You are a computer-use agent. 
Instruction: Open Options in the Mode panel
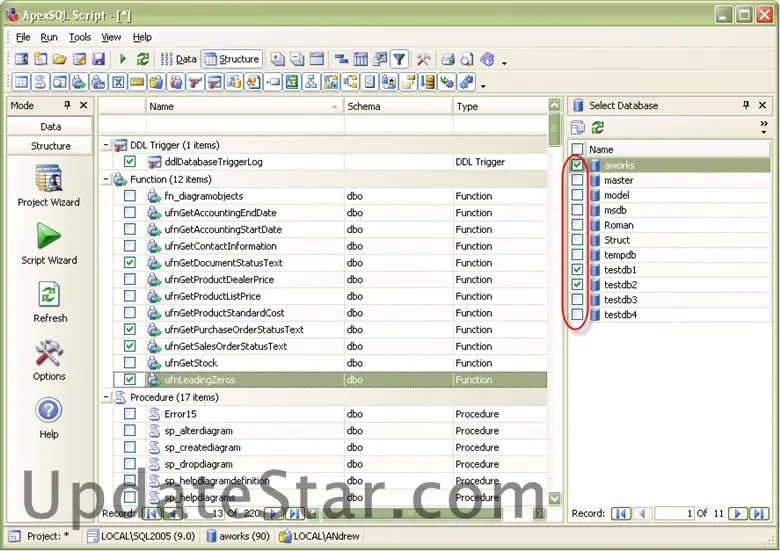(x=49, y=361)
